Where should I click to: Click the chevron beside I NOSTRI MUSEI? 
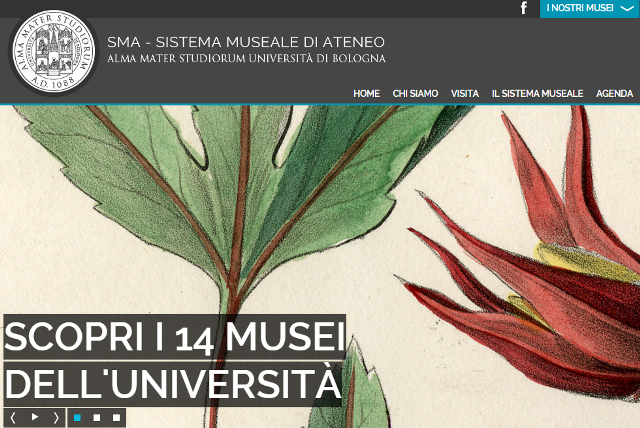(x=626, y=9)
